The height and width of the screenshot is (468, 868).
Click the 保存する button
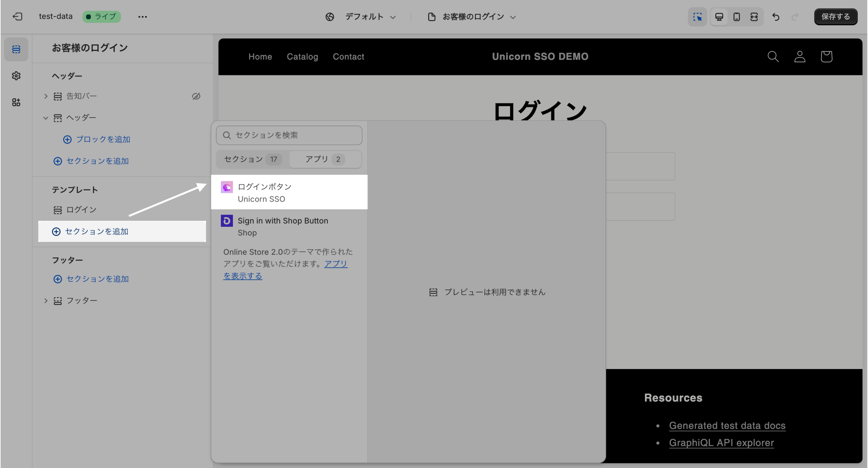pyautogui.click(x=835, y=17)
